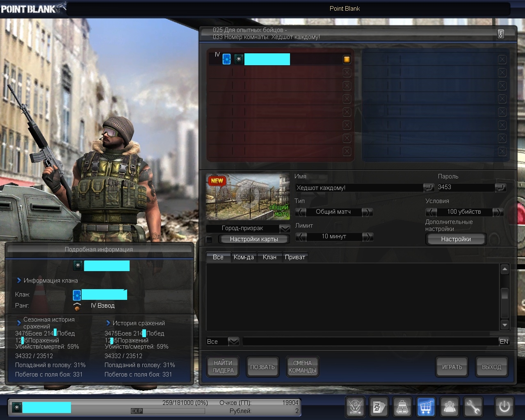Click next arrow for 100 убийств condition

[498, 212]
